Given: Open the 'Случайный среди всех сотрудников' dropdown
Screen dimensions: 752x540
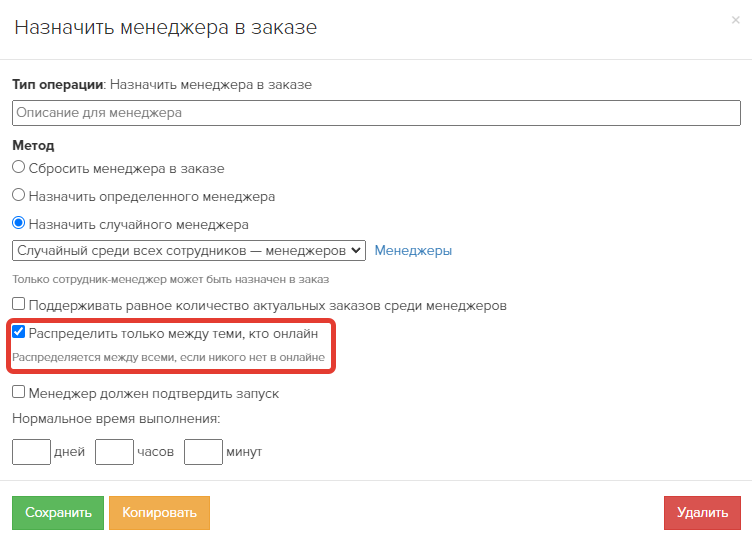Looking at the screenshot, I should click(x=189, y=251).
